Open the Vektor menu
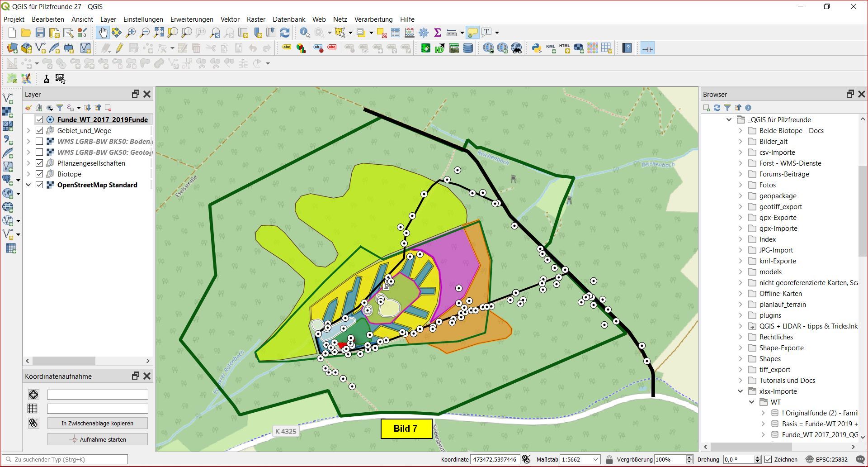This screenshot has height=467, width=868. [x=230, y=19]
